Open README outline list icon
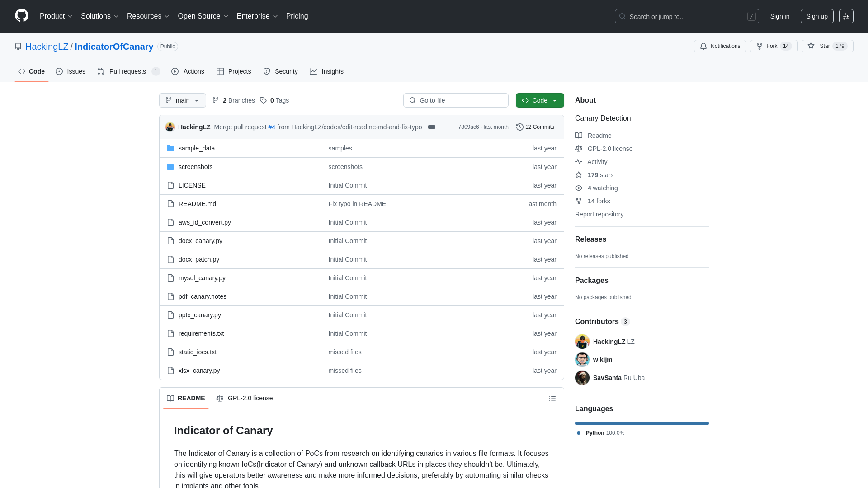 pos(552,399)
